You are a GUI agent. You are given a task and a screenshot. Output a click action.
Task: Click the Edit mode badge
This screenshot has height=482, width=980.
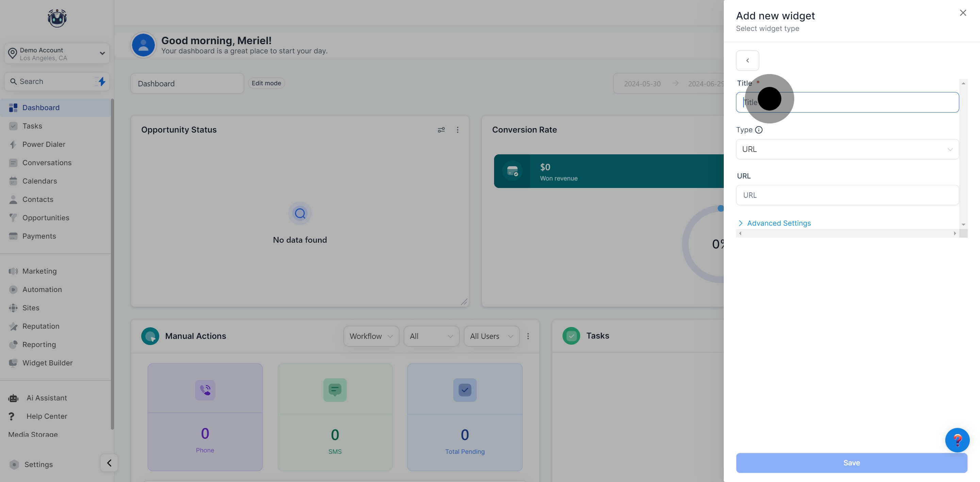[266, 83]
